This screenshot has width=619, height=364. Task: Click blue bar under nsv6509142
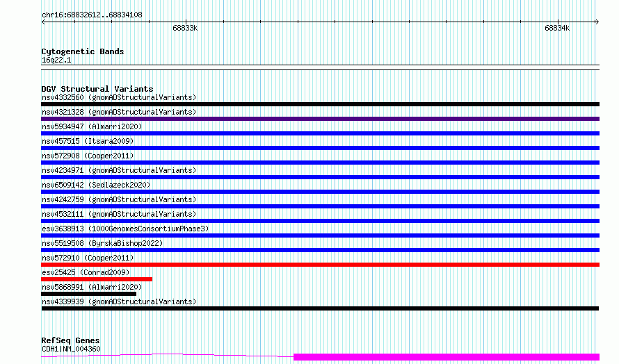click(320, 192)
